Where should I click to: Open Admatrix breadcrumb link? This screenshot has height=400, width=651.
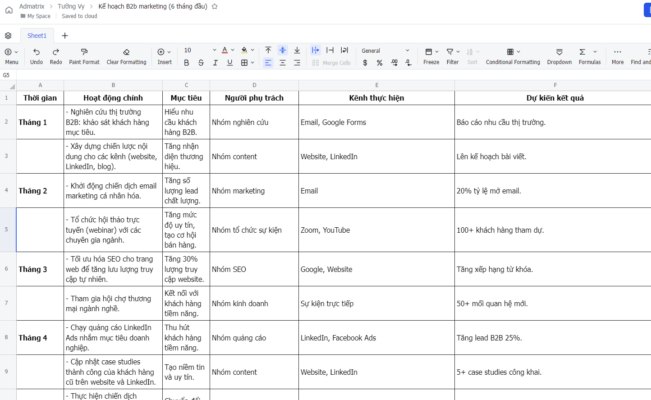click(32, 6)
